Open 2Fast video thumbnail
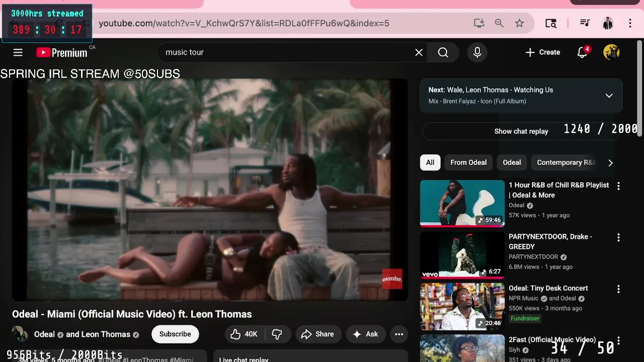Image resolution: width=644 pixels, height=362 pixels. coord(462,348)
